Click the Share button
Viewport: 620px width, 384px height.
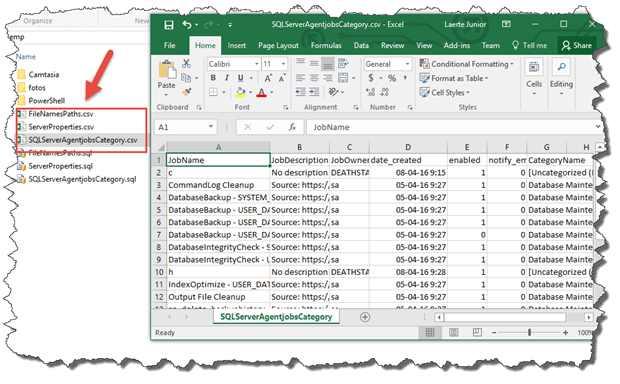(577, 45)
